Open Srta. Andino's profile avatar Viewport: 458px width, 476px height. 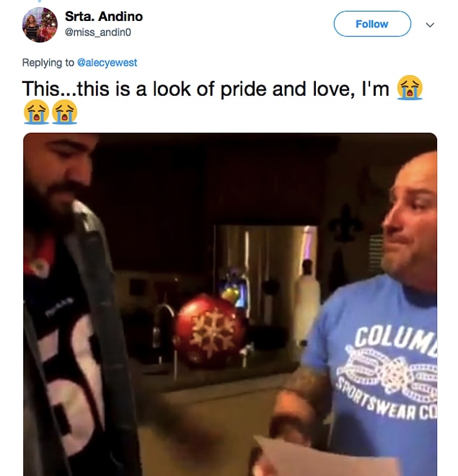tap(40, 25)
